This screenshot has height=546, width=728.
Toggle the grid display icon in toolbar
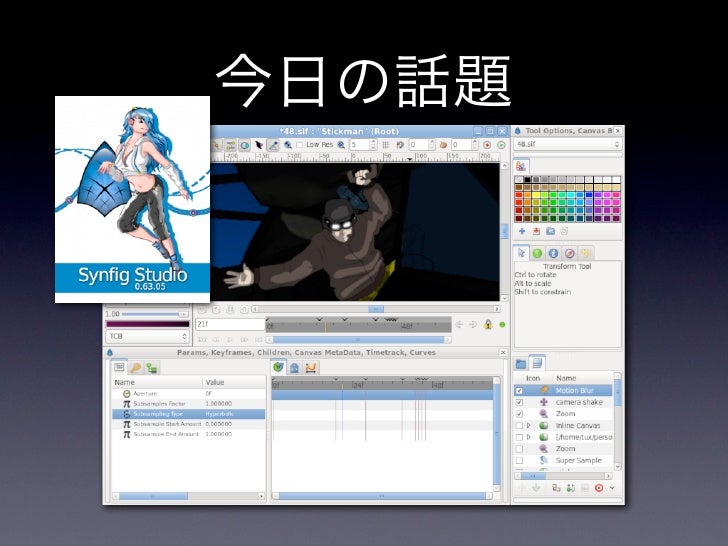tap(385, 145)
